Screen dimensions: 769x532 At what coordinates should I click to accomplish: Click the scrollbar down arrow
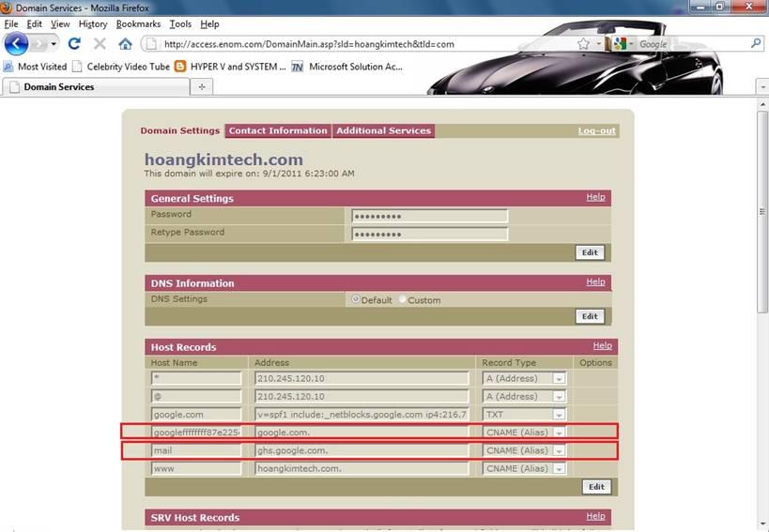[762, 524]
